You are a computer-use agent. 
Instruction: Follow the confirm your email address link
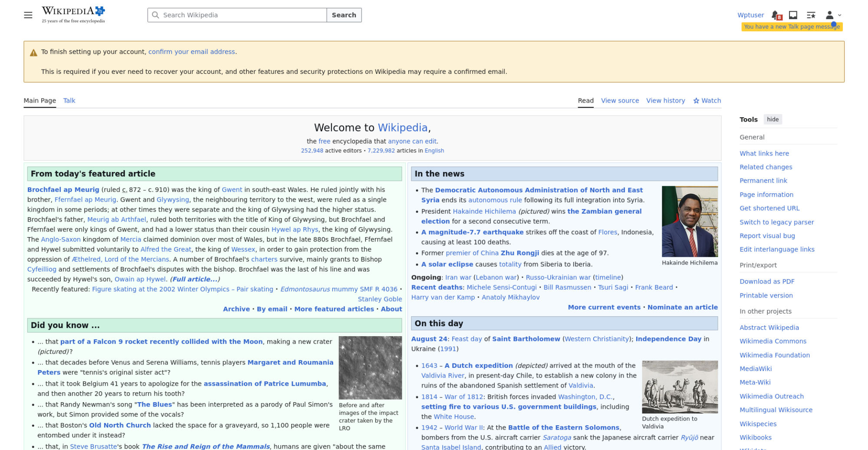point(192,52)
